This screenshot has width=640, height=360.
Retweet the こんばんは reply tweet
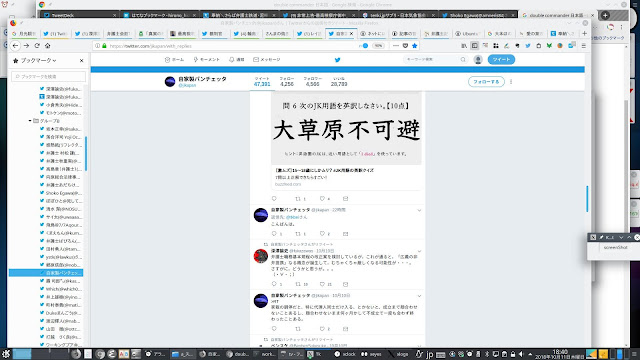[x=298, y=234]
